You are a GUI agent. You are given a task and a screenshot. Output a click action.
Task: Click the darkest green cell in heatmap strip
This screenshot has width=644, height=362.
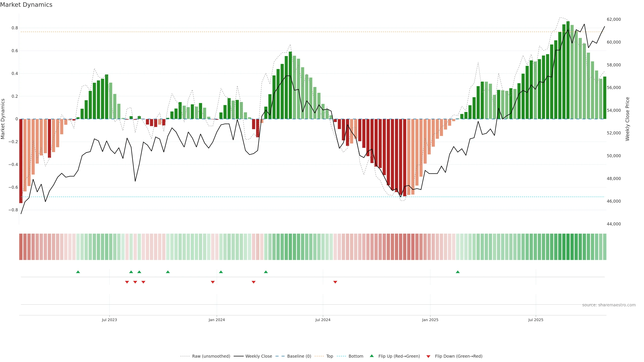[x=568, y=247]
